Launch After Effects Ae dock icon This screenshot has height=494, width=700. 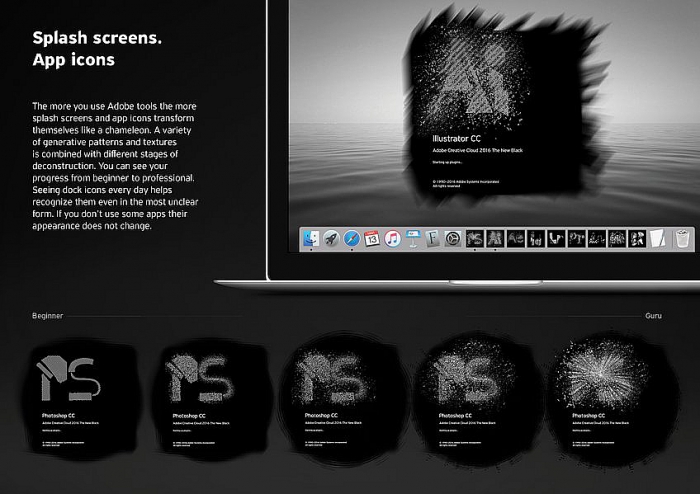516,239
